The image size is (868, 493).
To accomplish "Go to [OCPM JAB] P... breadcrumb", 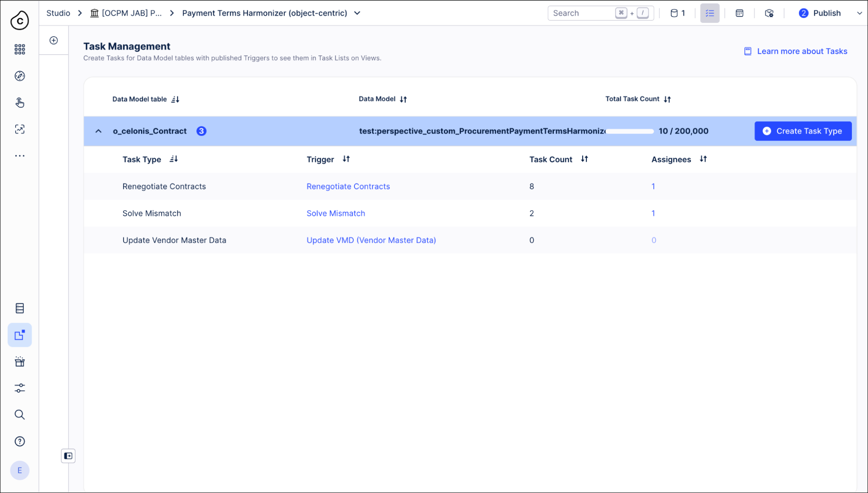I will click(x=126, y=13).
